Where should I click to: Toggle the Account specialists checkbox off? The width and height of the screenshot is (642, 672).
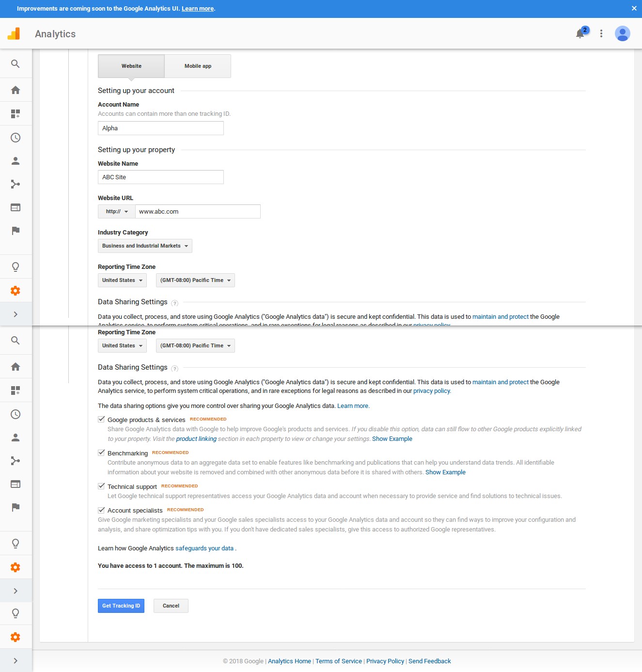pos(101,509)
